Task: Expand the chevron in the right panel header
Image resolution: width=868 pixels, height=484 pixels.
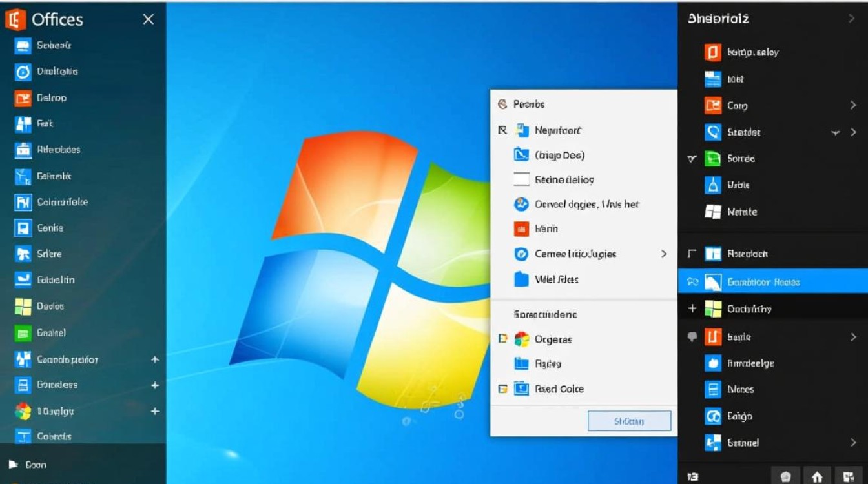Action: click(852, 19)
